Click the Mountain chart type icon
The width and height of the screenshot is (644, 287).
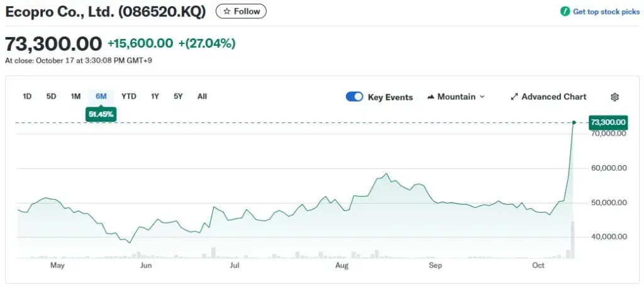coord(431,97)
